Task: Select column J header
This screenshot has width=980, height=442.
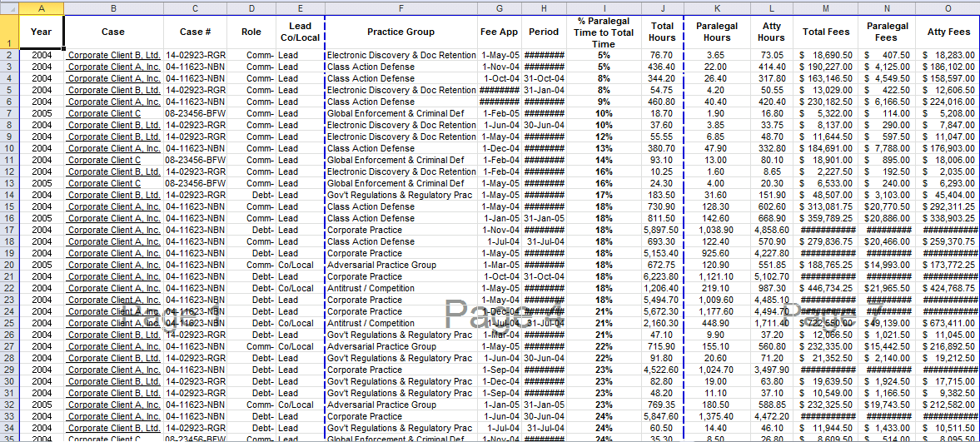Action: click(663, 7)
